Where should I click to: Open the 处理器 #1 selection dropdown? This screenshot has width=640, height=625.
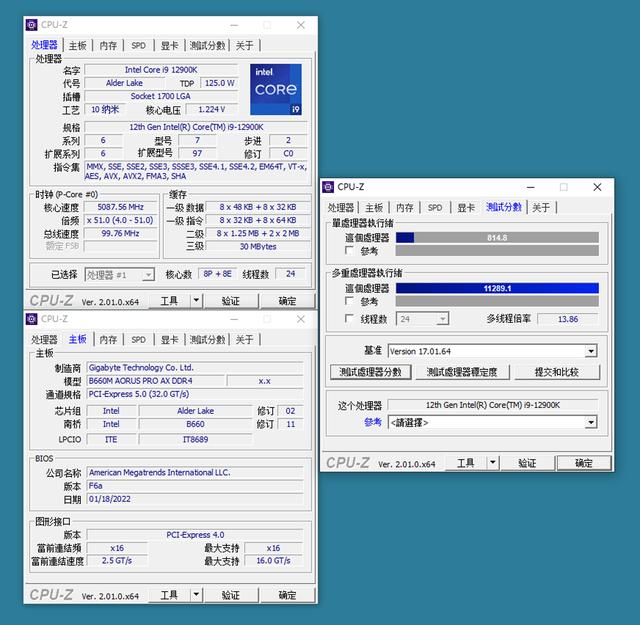click(149, 275)
